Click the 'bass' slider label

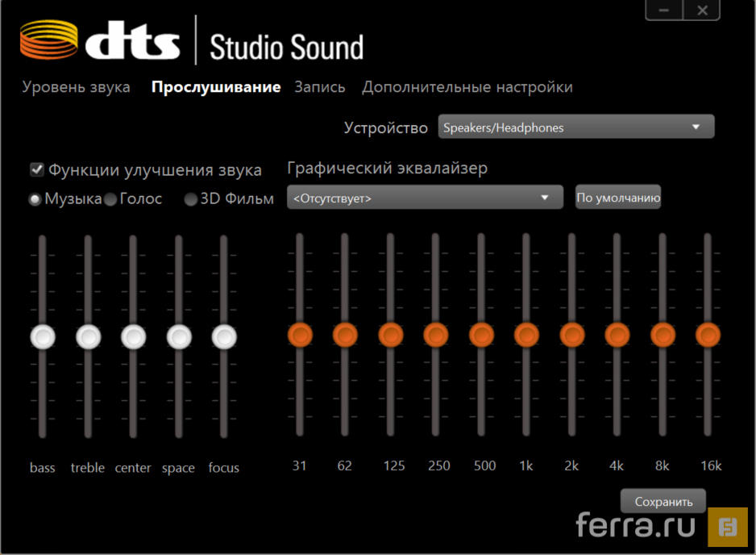coord(43,468)
